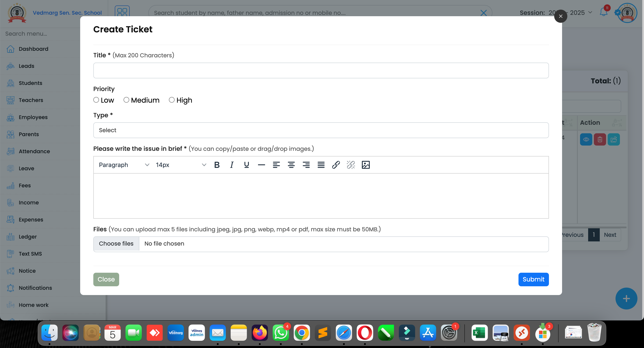Apply italic formatting in editor
This screenshot has height=348, width=644.
(232, 165)
